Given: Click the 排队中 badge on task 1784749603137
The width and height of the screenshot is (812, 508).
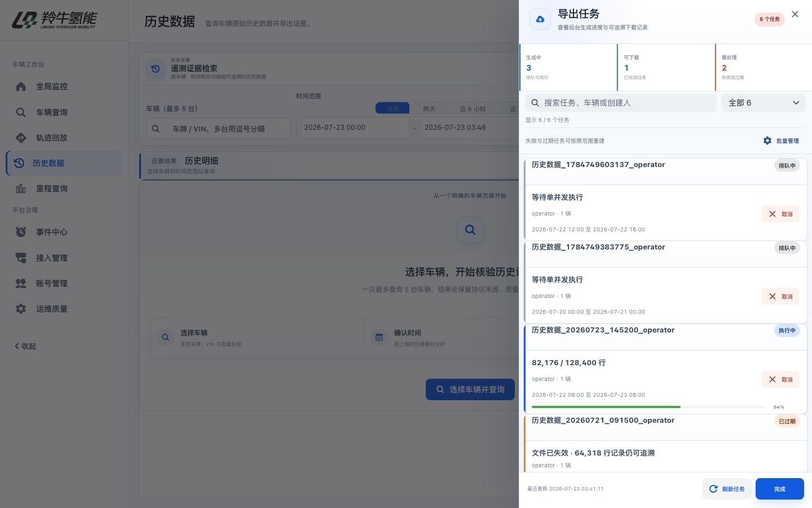Looking at the screenshot, I should [787, 165].
